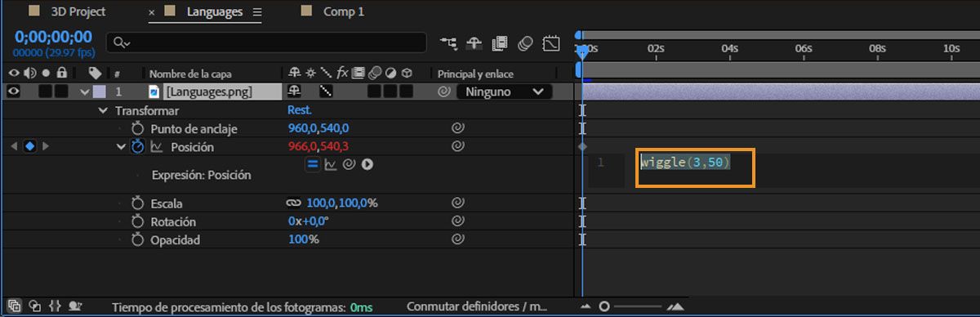The image size is (980, 317).
Task: Click the Languages.png layer file icon
Action: [x=154, y=92]
